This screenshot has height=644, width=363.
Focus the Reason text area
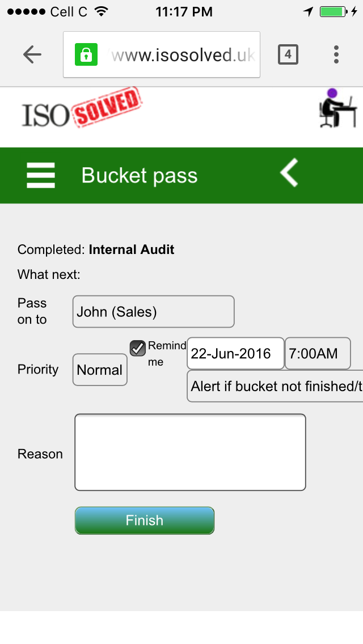coord(190,452)
